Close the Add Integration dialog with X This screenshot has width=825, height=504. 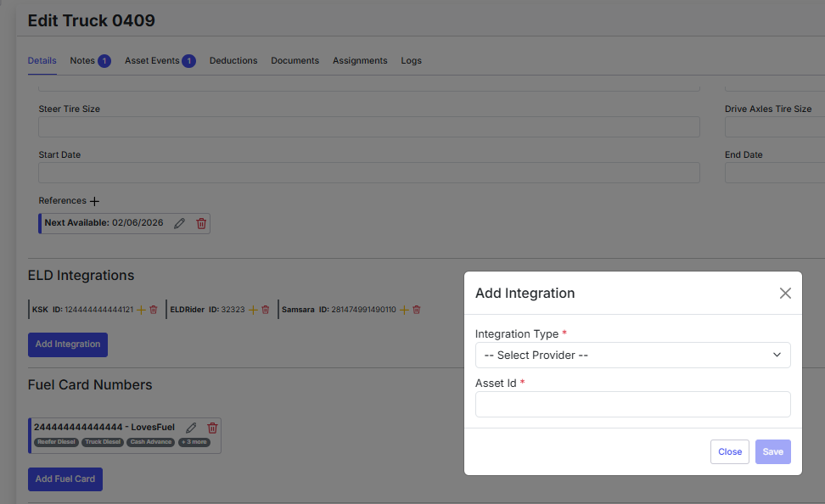(785, 293)
